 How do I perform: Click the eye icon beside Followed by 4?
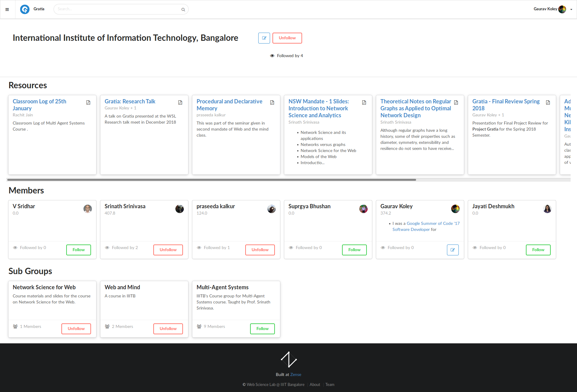tap(272, 56)
